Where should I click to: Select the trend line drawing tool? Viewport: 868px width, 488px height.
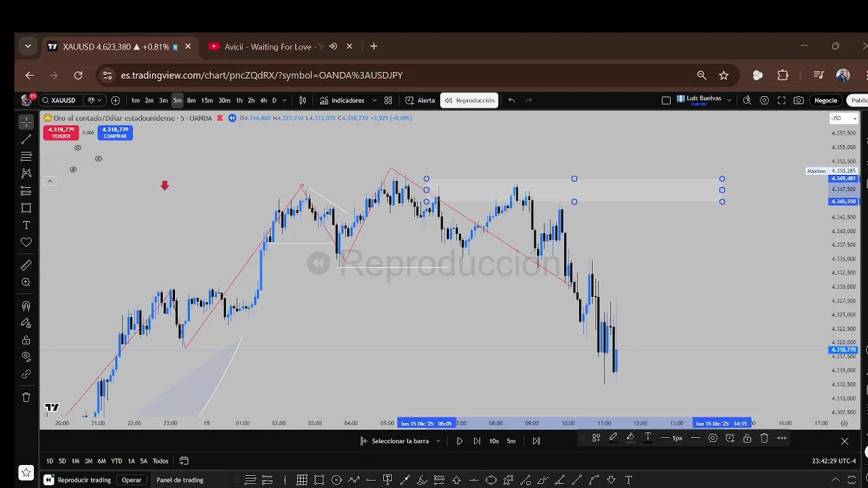point(26,139)
